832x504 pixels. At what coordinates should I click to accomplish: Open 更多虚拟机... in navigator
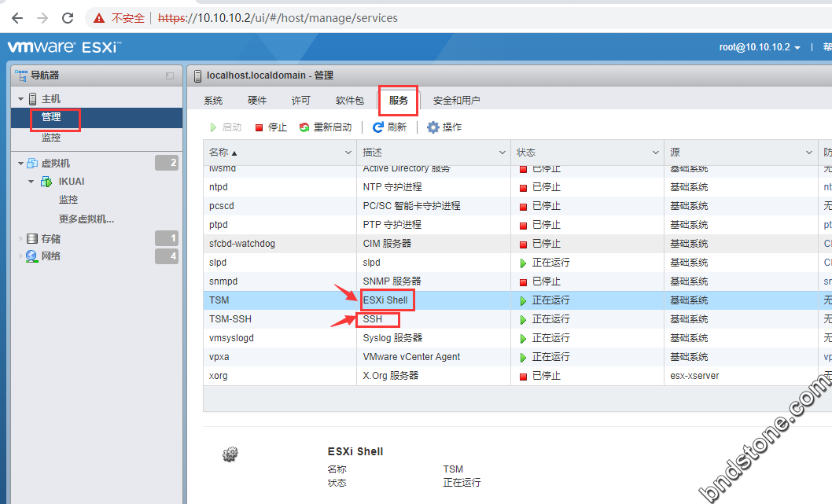click(x=87, y=219)
